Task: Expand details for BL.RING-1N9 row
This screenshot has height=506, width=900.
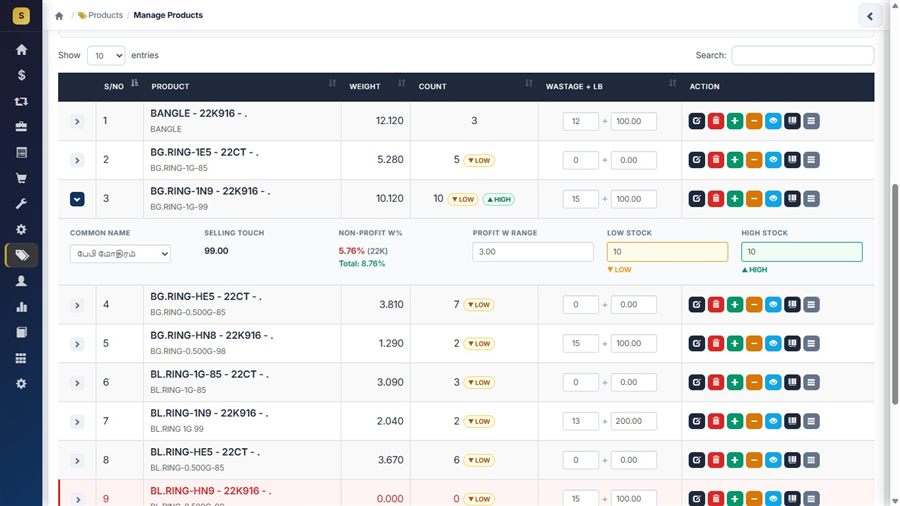Action: tap(77, 422)
